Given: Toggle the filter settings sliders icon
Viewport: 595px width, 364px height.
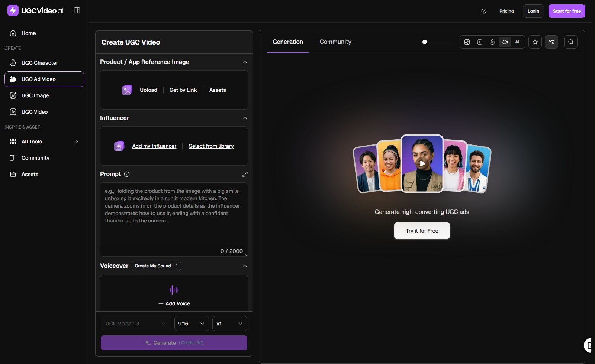Looking at the screenshot, I should click(551, 42).
